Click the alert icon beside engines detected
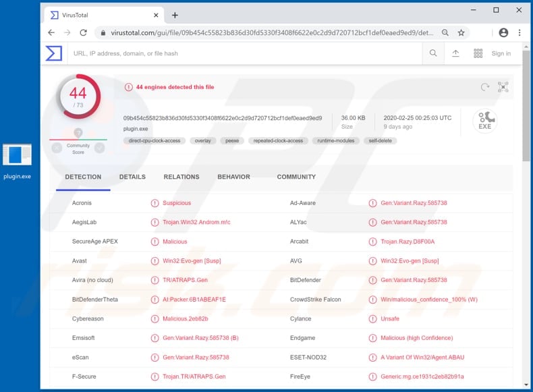533x392 pixels. click(128, 87)
